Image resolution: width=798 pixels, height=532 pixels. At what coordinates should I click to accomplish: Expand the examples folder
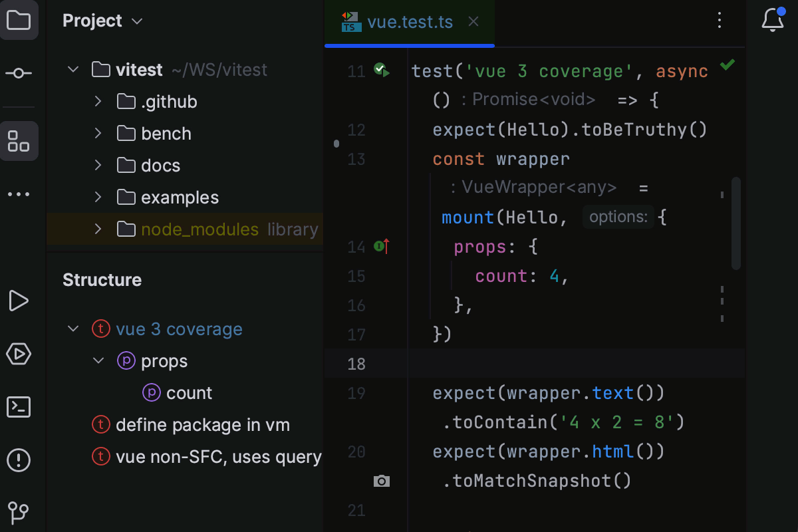point(98,197)
